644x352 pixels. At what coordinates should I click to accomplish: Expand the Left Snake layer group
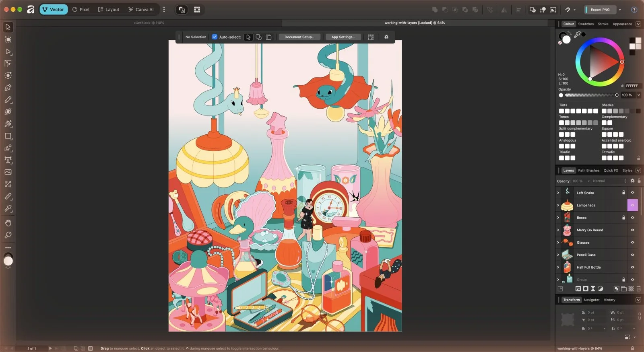click(x=558, y=193)
